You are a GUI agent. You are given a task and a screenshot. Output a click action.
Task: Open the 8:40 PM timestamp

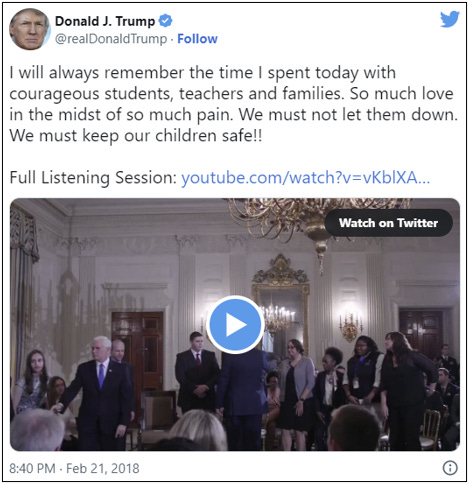[32, 468]
